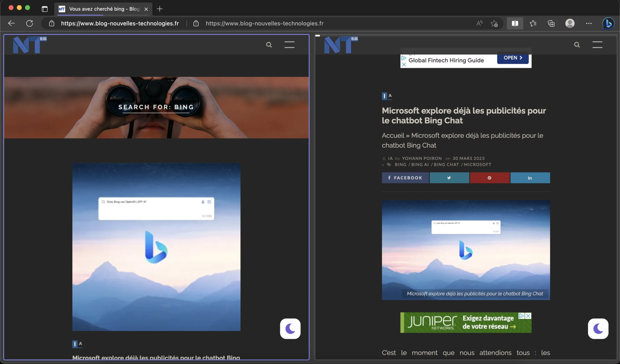Click the IA category link beside author
620x364 pixels.
pos(390,158)
